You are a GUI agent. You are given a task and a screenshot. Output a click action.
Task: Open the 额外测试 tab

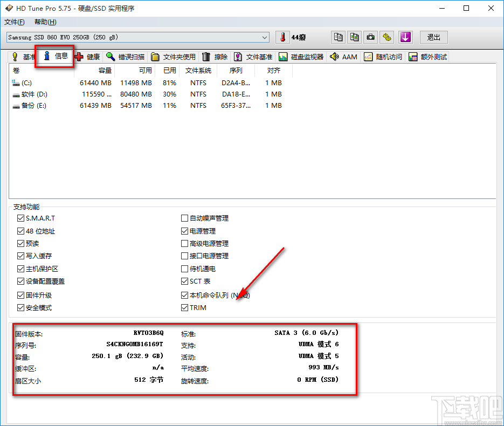[x=427, y=57]
